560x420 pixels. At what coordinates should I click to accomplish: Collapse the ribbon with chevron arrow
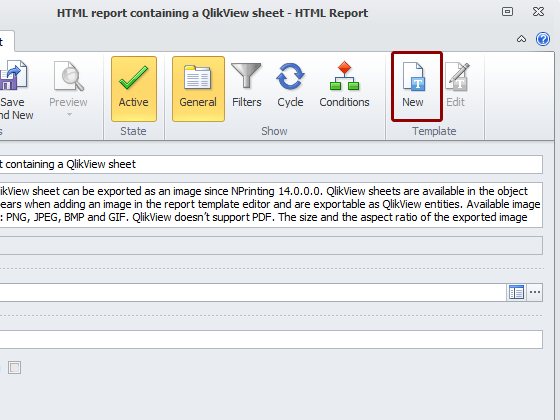(521, 39)
